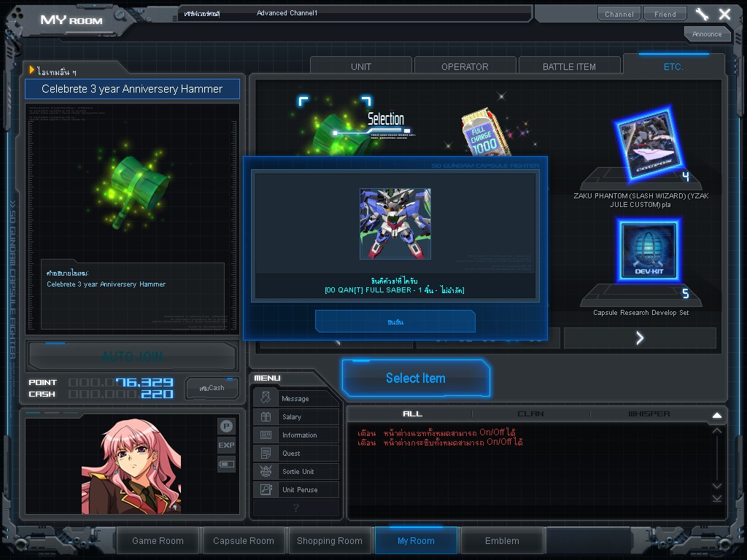This screenshot has height=560, width=747.
Task: Click the Sortie Unit Gundam head icon
Action: pyautogui.click(x=266, y=472)
